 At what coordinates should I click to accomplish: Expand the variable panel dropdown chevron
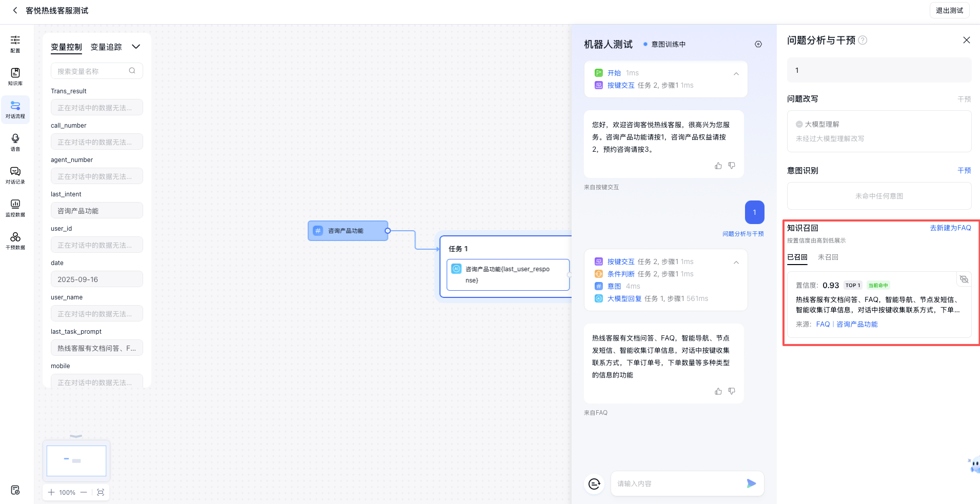click(136, 47)
